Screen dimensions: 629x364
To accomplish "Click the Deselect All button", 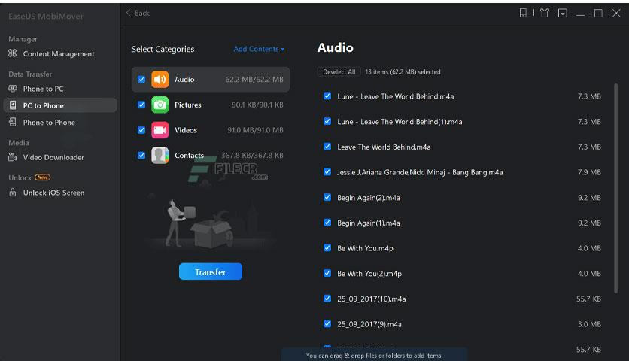I will click(x=339, y=72).
